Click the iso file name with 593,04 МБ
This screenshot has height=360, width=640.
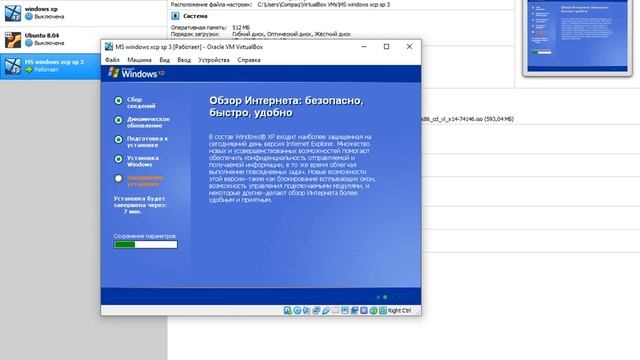(x=468, y=119)
